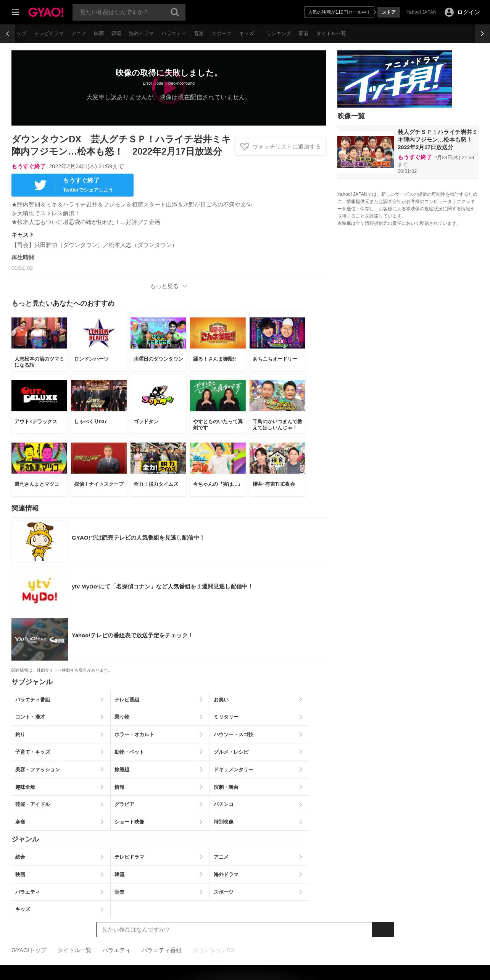Click the 読売テレビ mascot image

[40, 542]
